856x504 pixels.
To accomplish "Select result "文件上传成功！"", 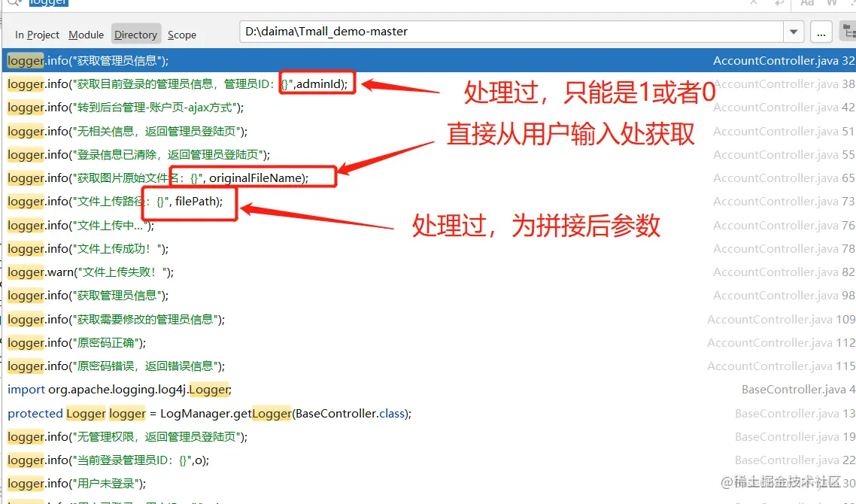I will 429,249.
